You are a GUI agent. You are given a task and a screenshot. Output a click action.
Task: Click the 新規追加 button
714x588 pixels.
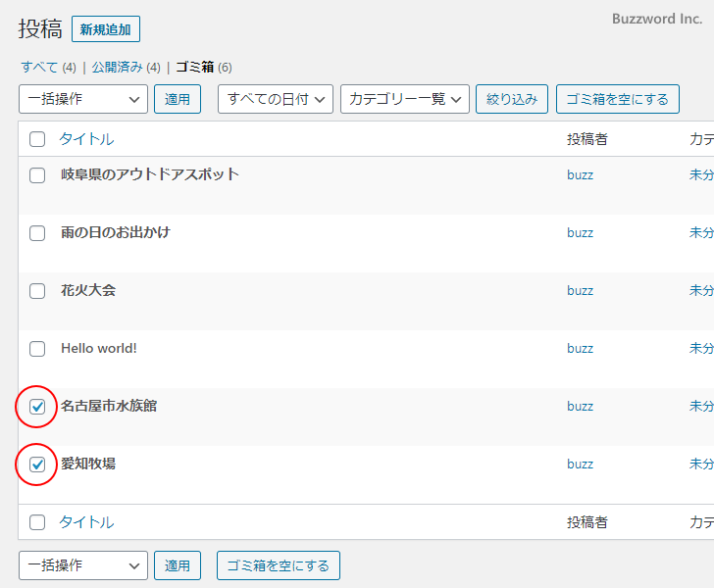[x=106, y=29]
